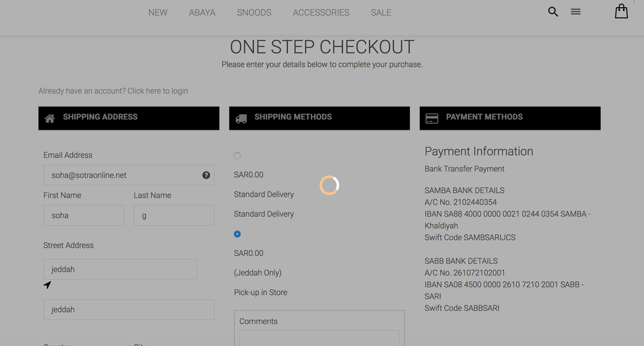
Task: Click the home icon in Shipping Address header
Action: click(x=50, y=119)
